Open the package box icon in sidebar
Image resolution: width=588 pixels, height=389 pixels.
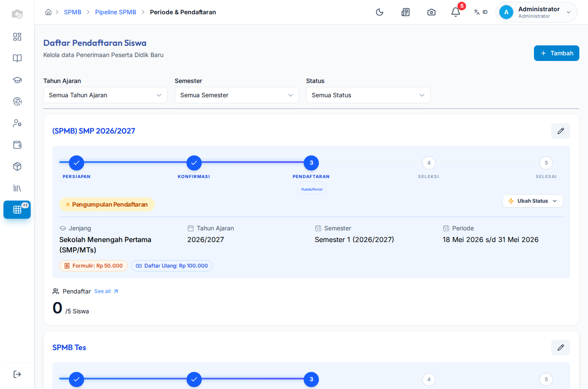[x=17, y=166]
